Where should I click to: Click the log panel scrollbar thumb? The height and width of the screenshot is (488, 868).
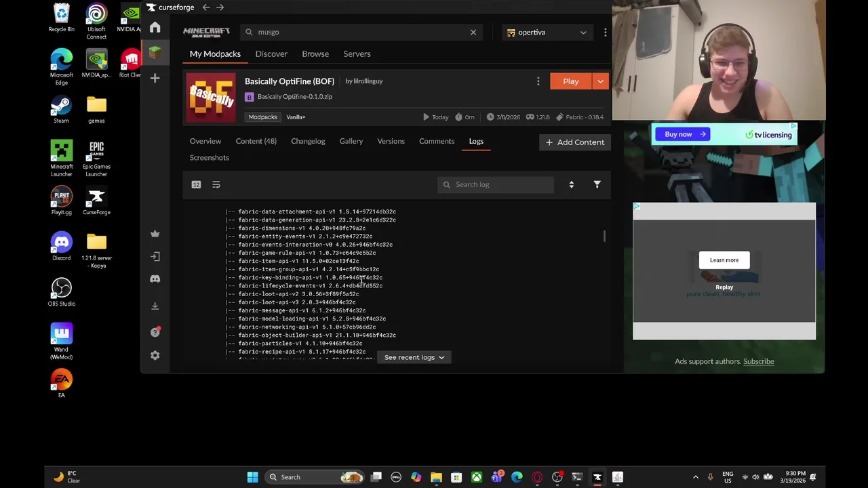tap(604, 236)
